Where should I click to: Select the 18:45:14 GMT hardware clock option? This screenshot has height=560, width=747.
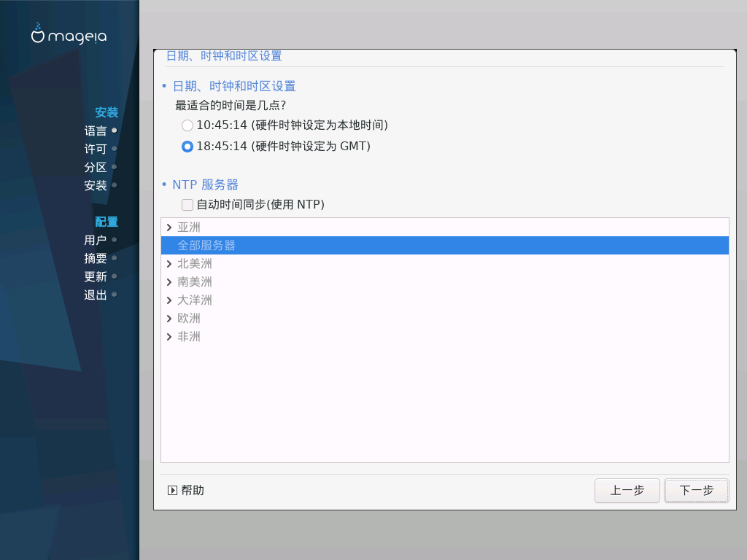(187, 146)
